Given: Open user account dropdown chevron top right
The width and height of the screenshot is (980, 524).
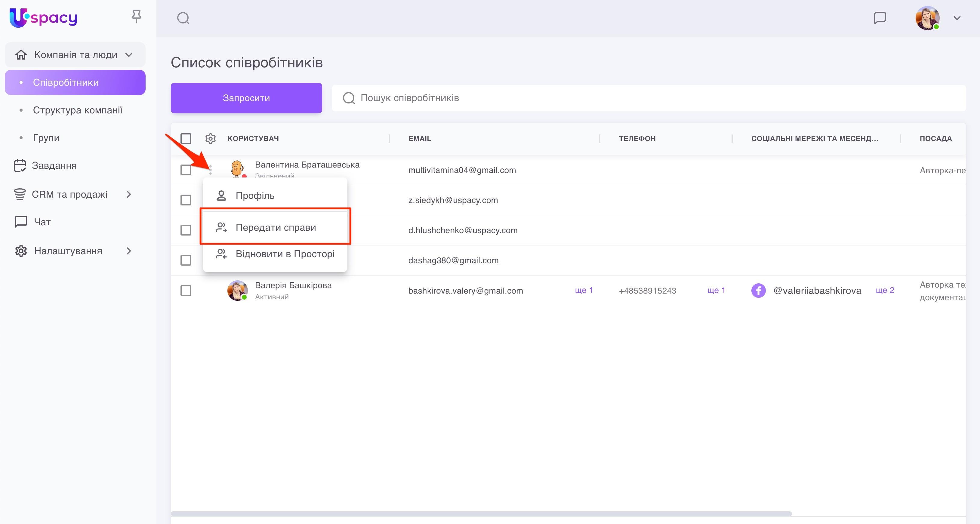Looking at the screenshot, I should pos(957,18).
